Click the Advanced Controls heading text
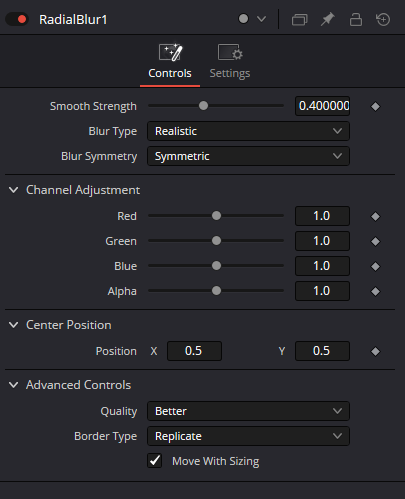Image resolution: width=405 pixels, height=499 pixels. [x=79, y=385]
